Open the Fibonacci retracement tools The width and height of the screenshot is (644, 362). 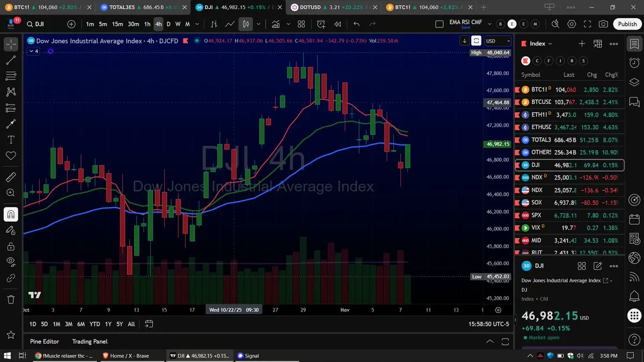coord(11,76)
